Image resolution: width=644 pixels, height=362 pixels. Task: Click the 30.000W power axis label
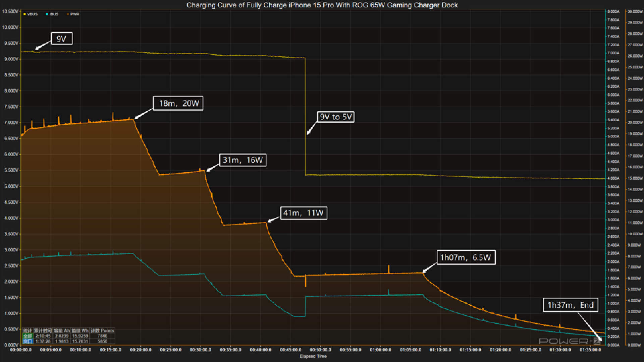[635, 11]
